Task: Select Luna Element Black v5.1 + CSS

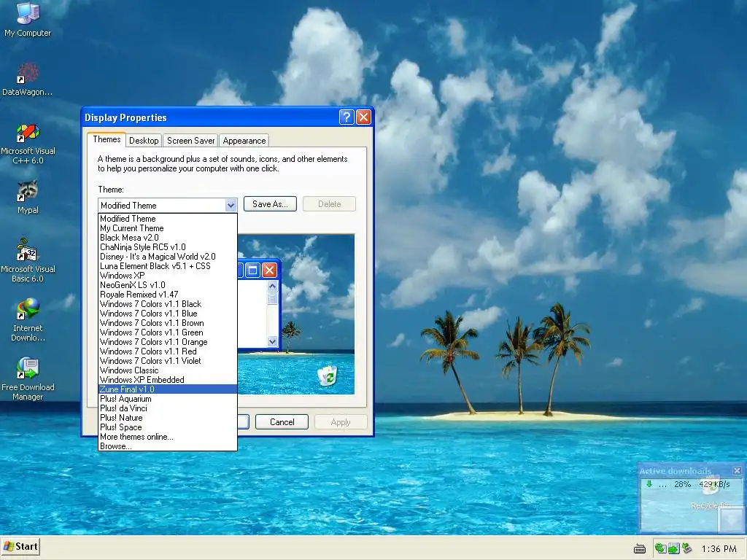Action: point(168,266)
